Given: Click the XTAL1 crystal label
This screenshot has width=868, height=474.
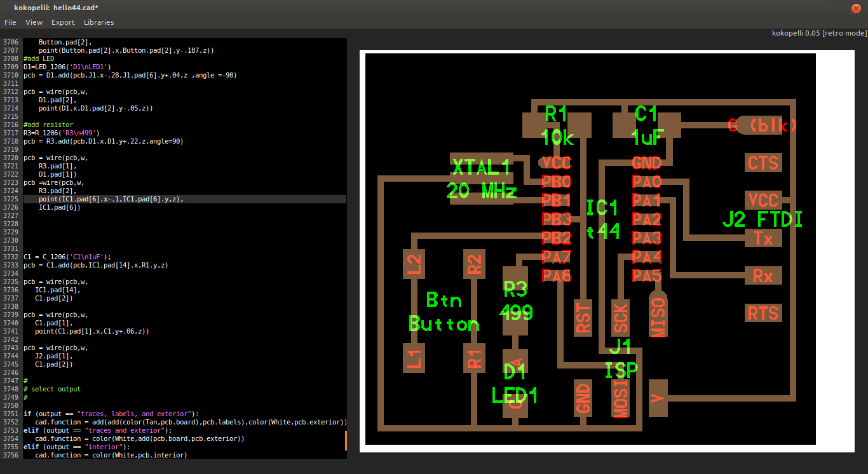Looking at the screenshot, I should pyautogui.click(x=481, y=168).
